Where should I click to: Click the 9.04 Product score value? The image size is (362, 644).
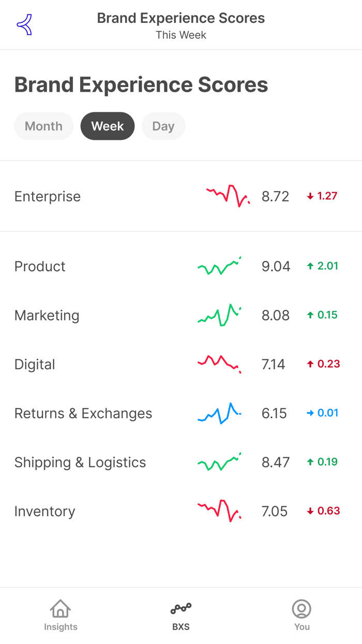[275, 266]
